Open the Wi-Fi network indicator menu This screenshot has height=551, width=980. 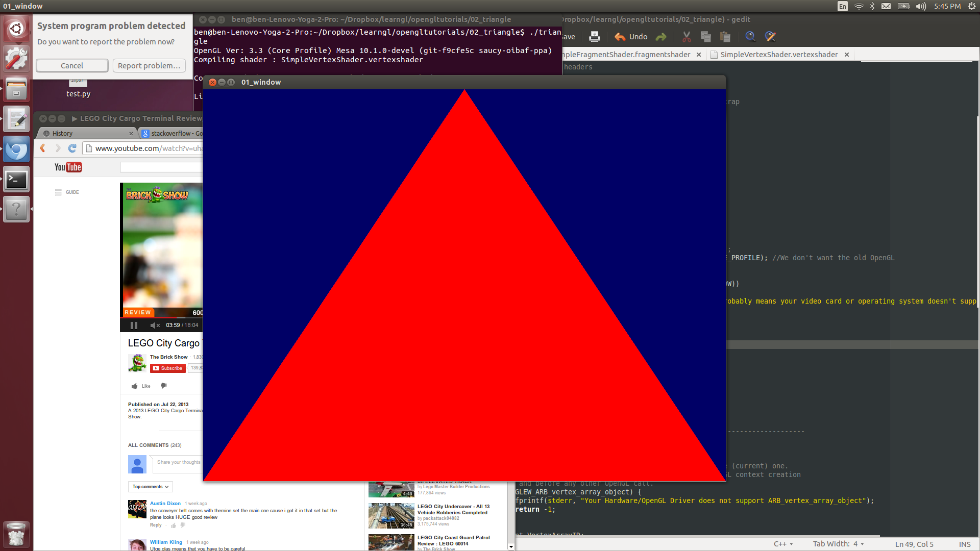859,6
